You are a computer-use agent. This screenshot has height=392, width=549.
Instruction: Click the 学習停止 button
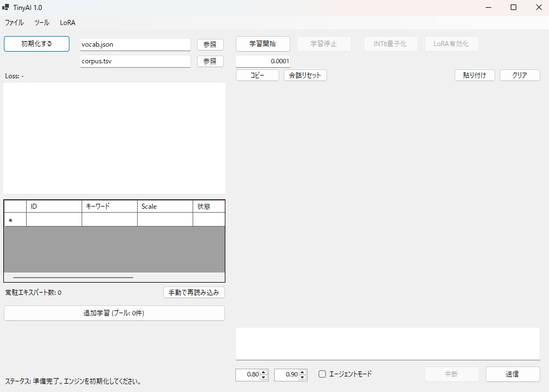click(324, 44)
